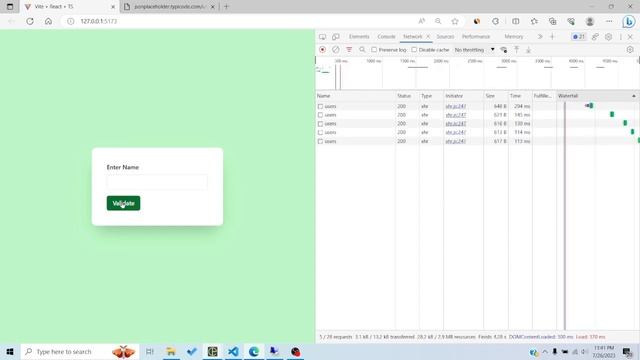Viewport: 640px width, 360px height.
Task: Export HAR file with download arrow
Action: pos(528,50)
